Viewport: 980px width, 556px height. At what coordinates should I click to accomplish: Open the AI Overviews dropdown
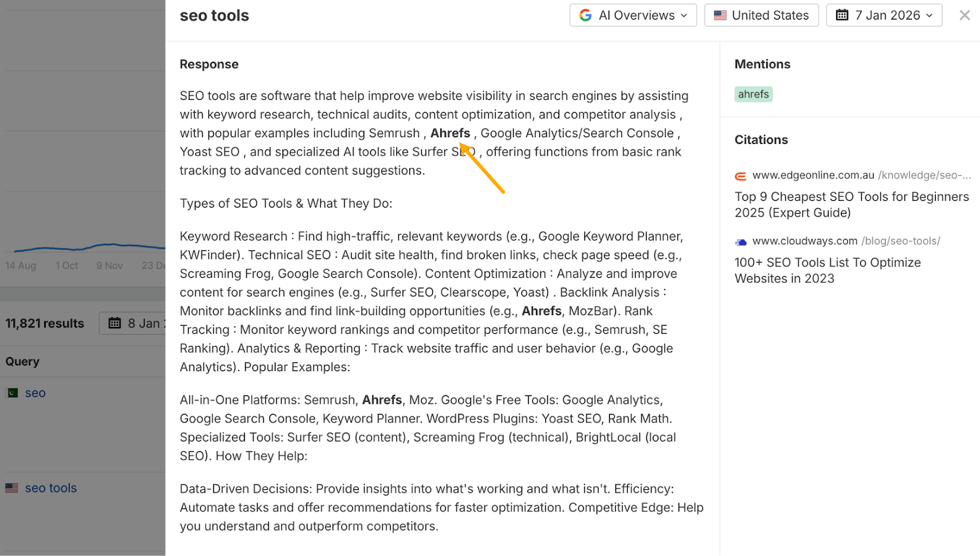[x=633, y=15]
